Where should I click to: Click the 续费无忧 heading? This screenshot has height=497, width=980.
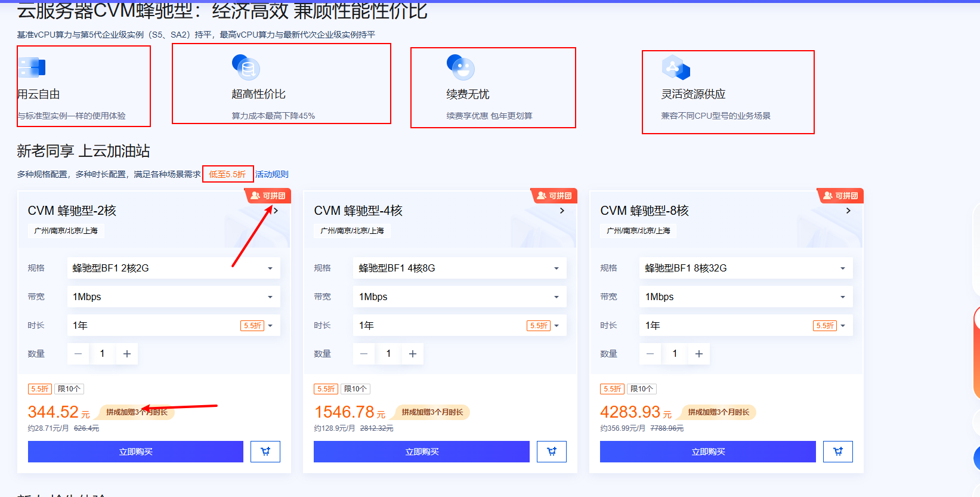(468, 94)
